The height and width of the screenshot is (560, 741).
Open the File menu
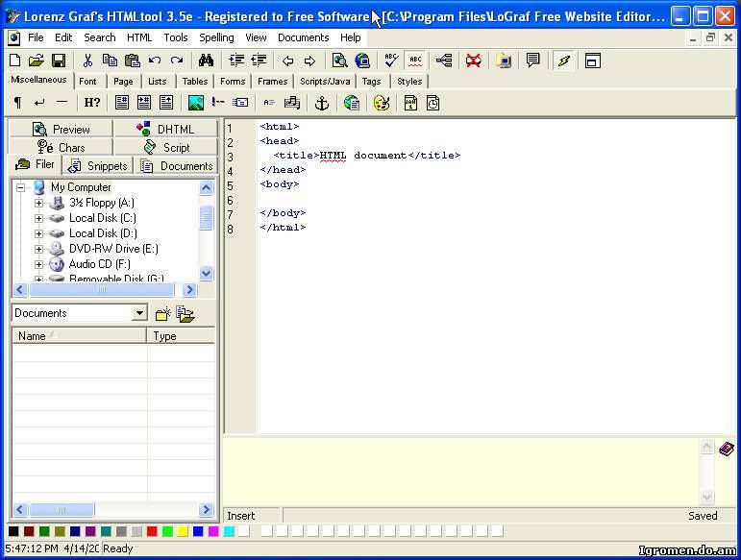36,37
